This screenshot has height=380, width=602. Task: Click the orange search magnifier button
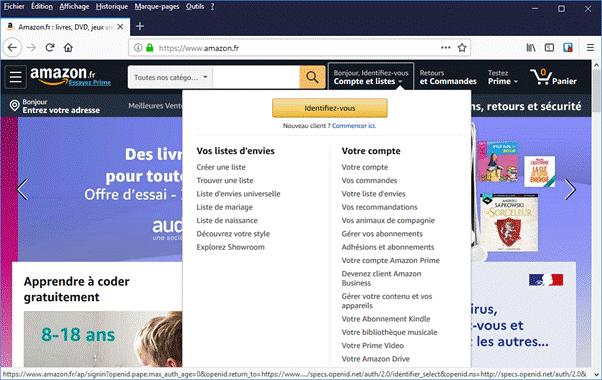pos(312,77)
